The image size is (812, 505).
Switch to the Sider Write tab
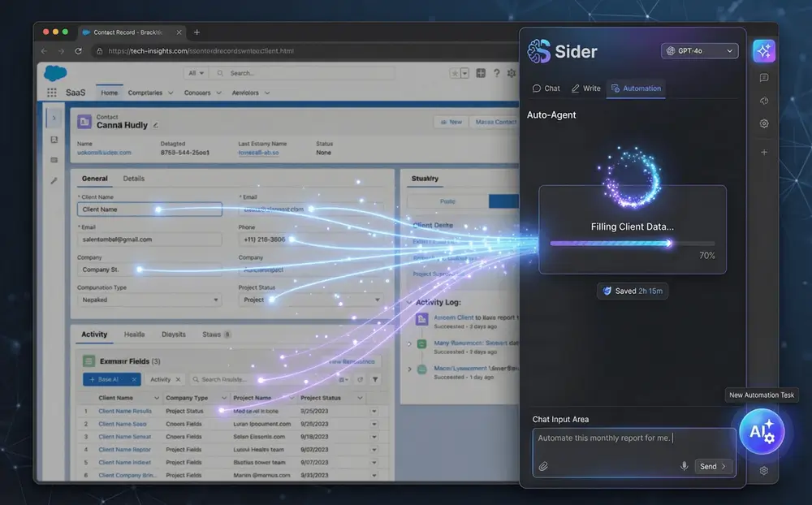coord(585,88)
